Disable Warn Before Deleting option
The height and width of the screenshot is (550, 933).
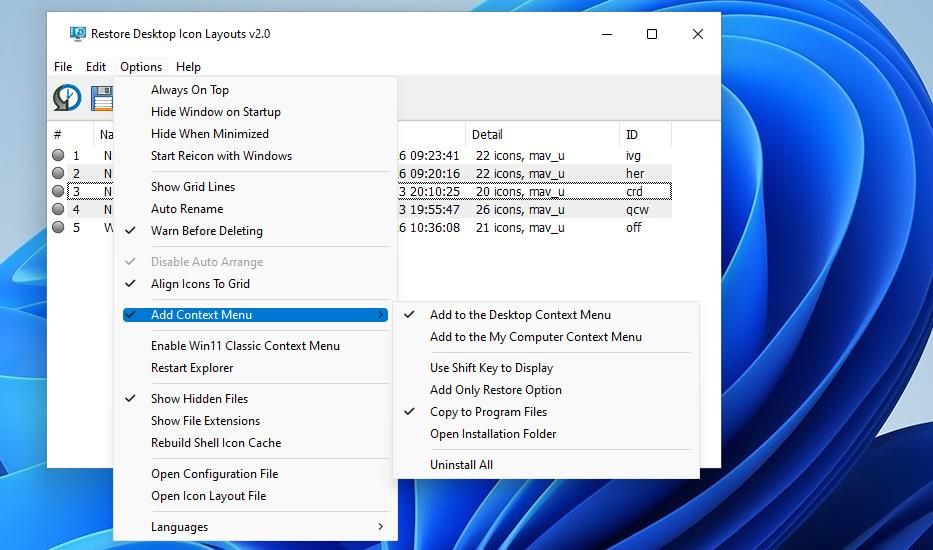(206, 231)
